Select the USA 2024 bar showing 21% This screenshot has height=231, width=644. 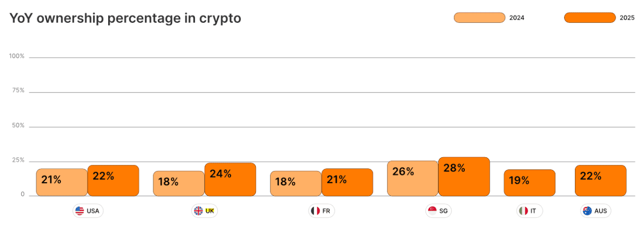click(61, 182)
